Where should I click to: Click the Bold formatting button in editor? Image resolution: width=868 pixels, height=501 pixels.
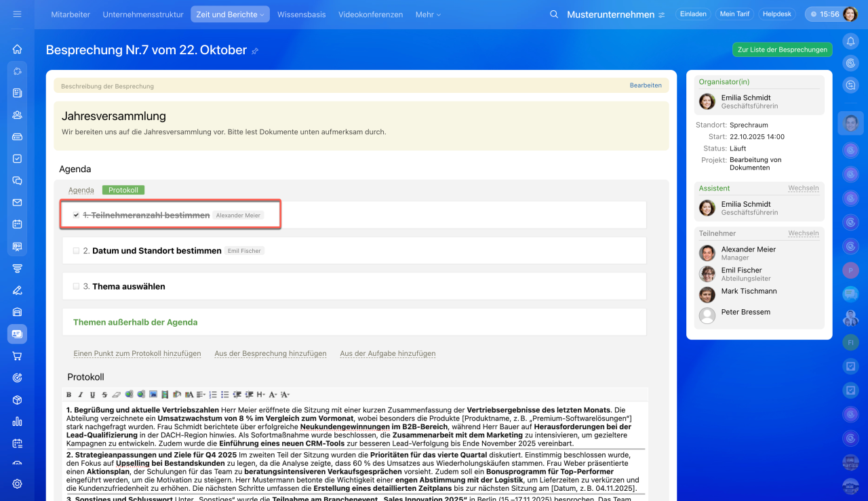coord(68,395)
